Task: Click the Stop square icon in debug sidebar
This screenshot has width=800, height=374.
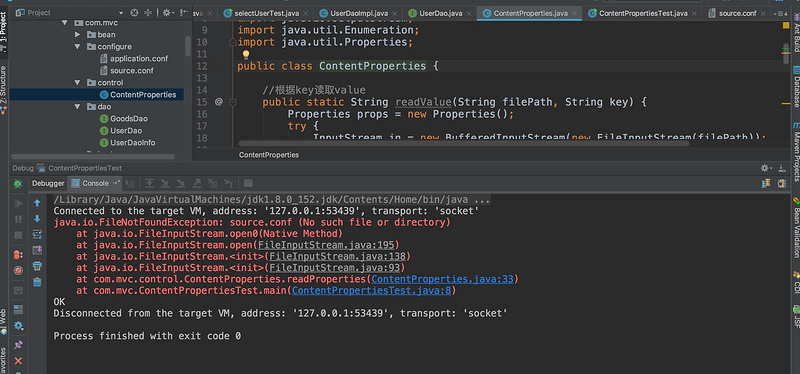Action: [18, 235]
